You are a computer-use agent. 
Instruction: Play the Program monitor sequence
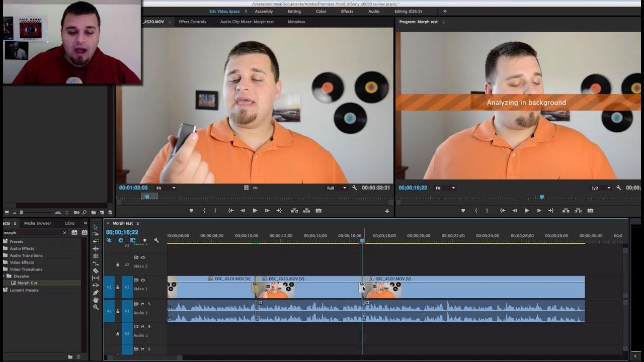527,211
